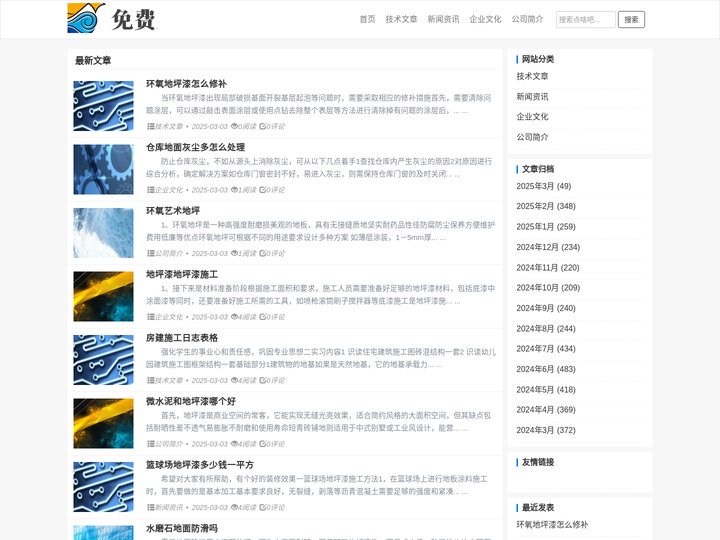The image size is (720, 540).
Task: Open 水磨石地面防滑吗 article
Action: [182, 528]
